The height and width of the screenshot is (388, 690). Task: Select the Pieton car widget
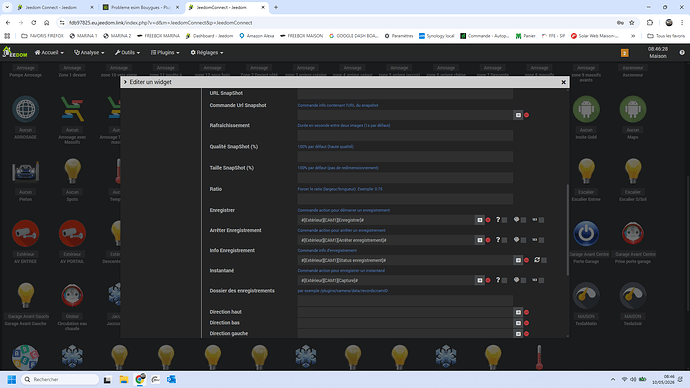coord(26,171)
